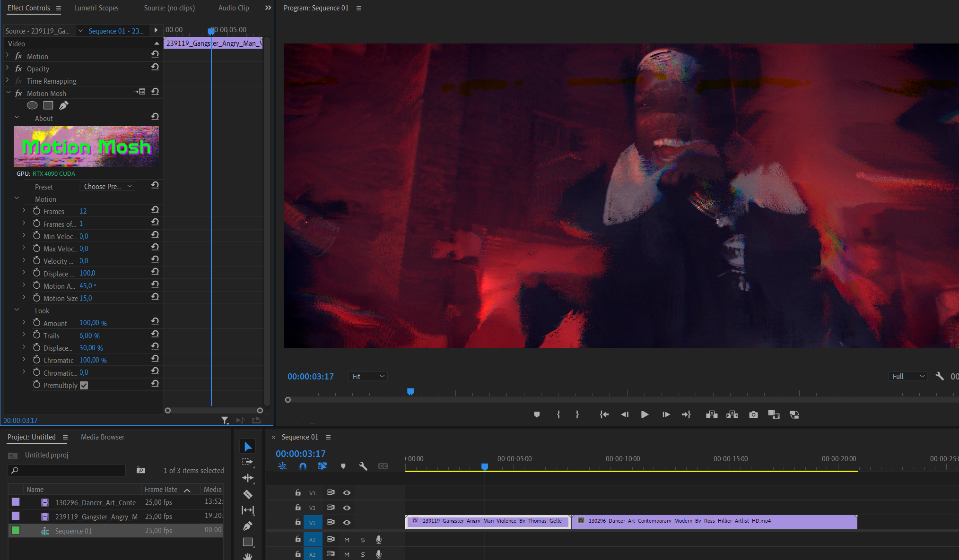Screen dimensions: 959x560
Task: Mute the A1 audio track
Action: tap(347, 539)
